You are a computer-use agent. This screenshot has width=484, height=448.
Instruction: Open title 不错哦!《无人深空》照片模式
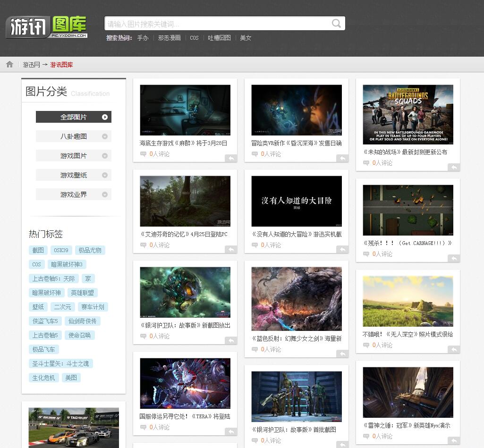[408, 334]
